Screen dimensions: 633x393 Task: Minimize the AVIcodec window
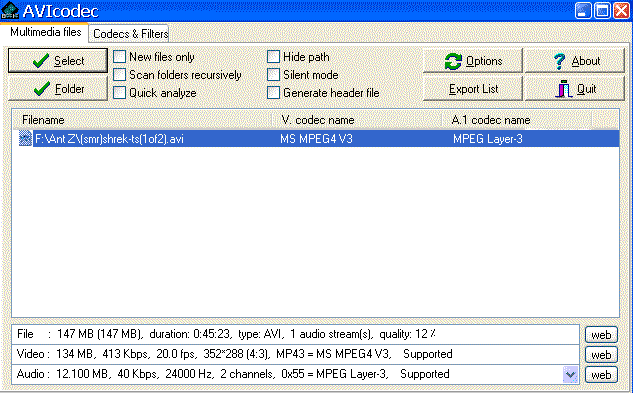[583, 11]
